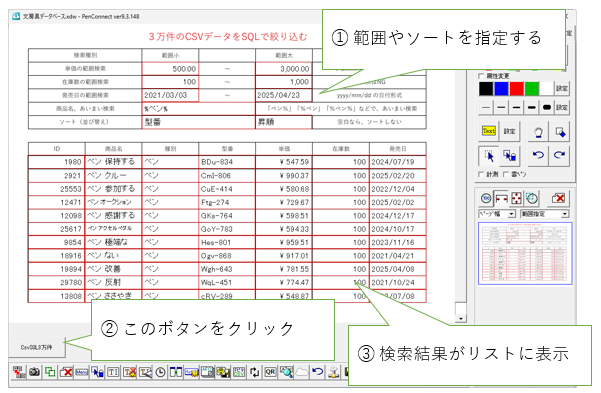The image size is (601, 393).
Task: Select the yellow Text tool
Action: point(488,132)
